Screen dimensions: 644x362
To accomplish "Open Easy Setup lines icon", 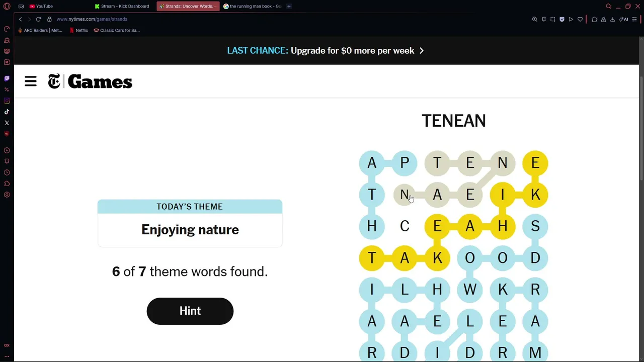I will (x=634, y=19).
